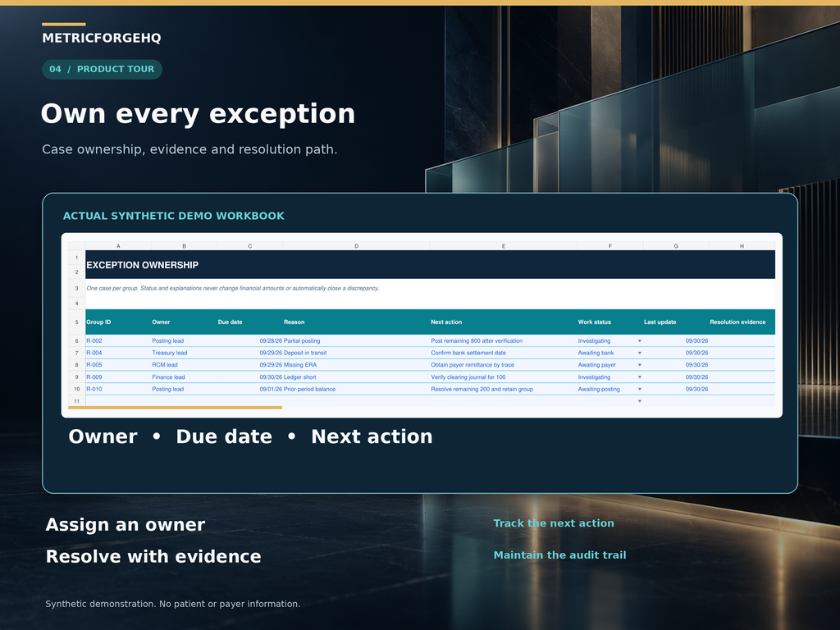Click the yellow progress bar under the workbook

(176, 408)
